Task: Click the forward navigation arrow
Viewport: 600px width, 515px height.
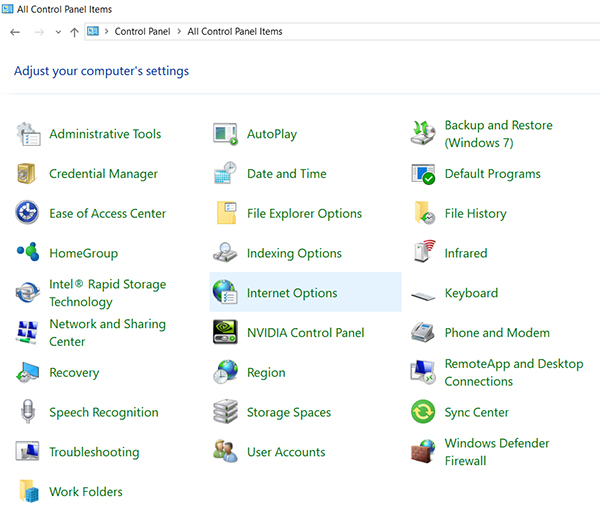Action: (x=39, y=32)
